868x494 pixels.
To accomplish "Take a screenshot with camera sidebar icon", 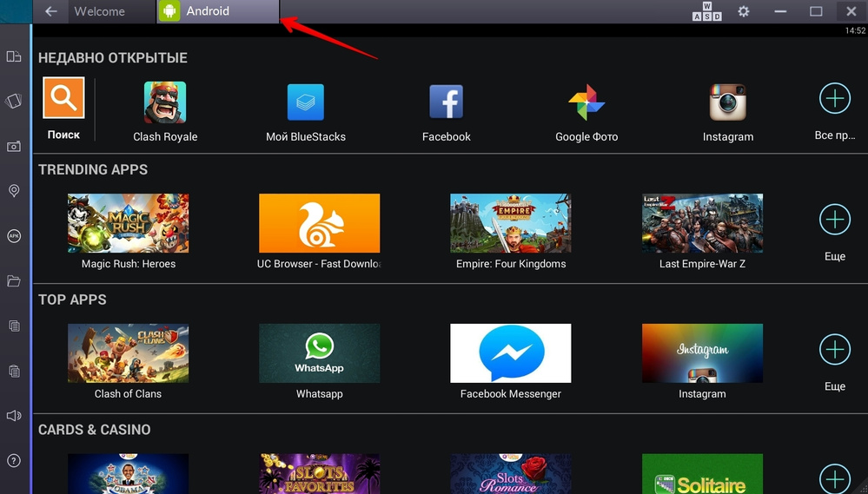I will (14, 147).
